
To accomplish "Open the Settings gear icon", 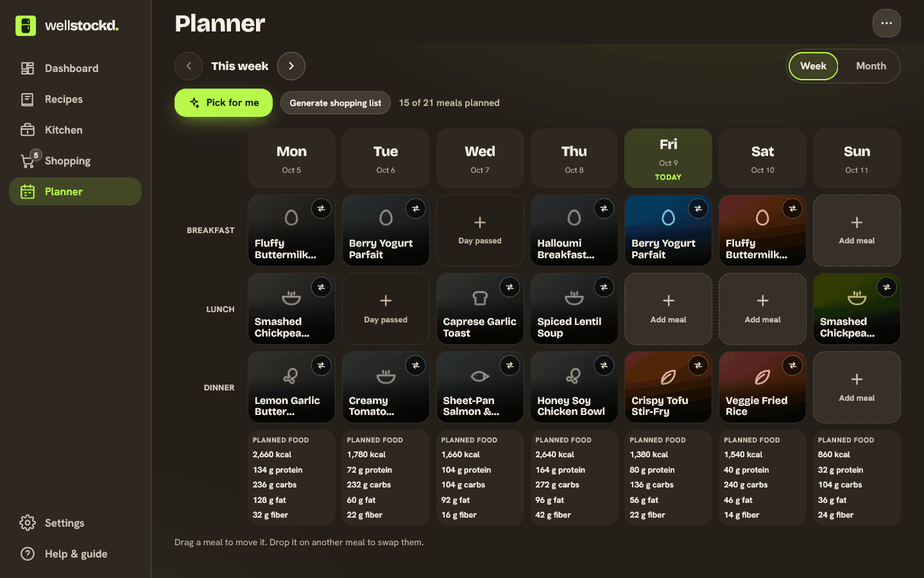I will pos(28,523).
